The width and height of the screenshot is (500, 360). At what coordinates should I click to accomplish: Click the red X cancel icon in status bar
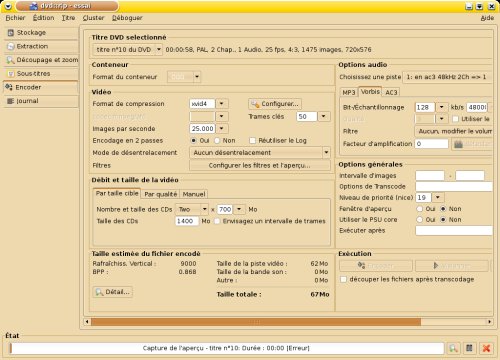486,348
